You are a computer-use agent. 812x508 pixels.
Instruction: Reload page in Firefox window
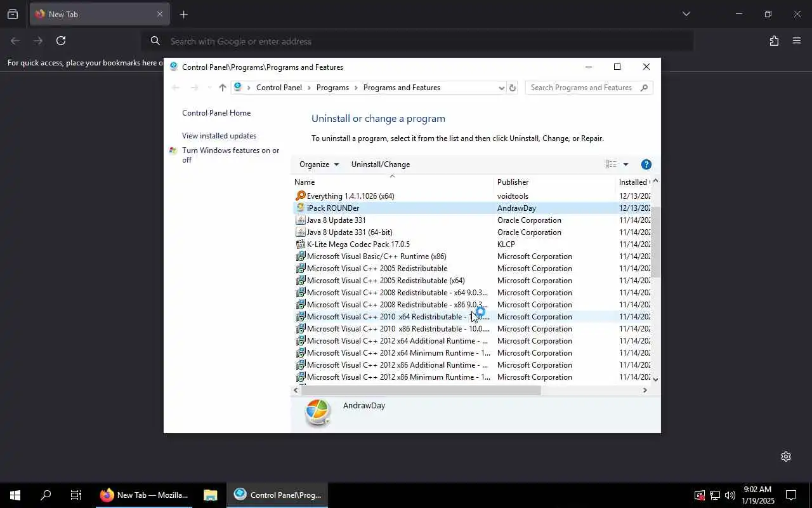[x=61, y=41]
